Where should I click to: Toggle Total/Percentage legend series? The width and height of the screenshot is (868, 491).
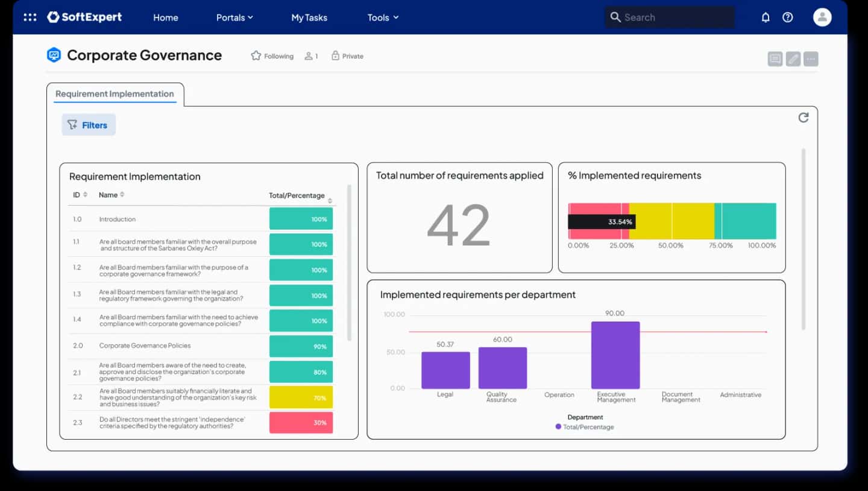click(584, 427)
